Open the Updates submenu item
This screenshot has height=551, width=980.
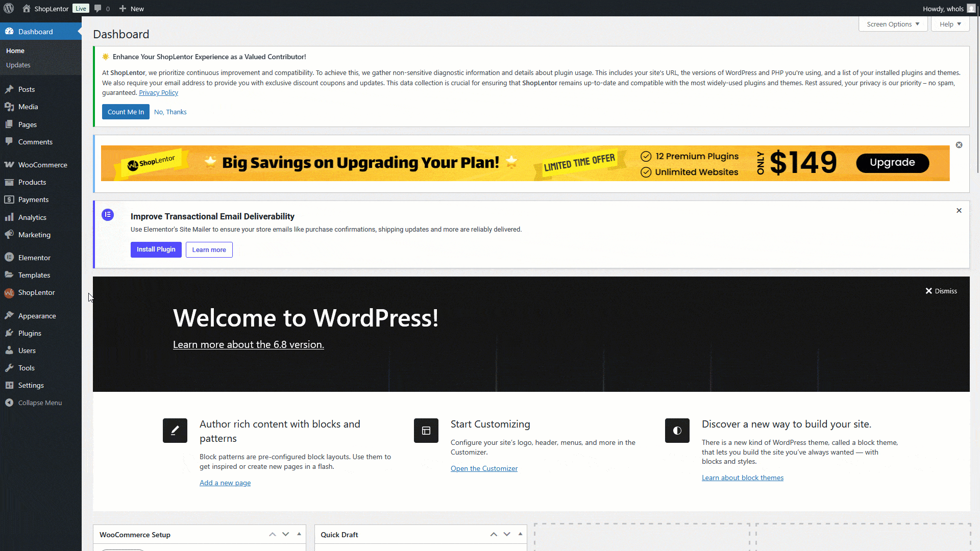pos(18,65)
